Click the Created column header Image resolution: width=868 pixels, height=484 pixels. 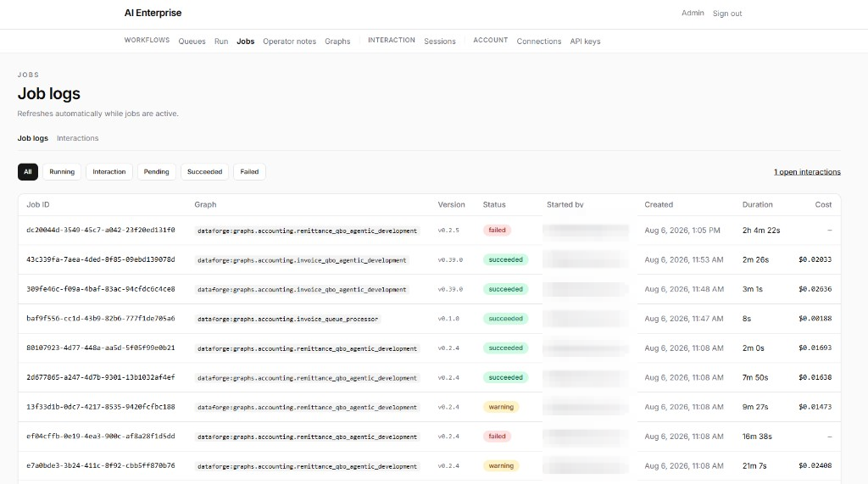tap(659, 204)
